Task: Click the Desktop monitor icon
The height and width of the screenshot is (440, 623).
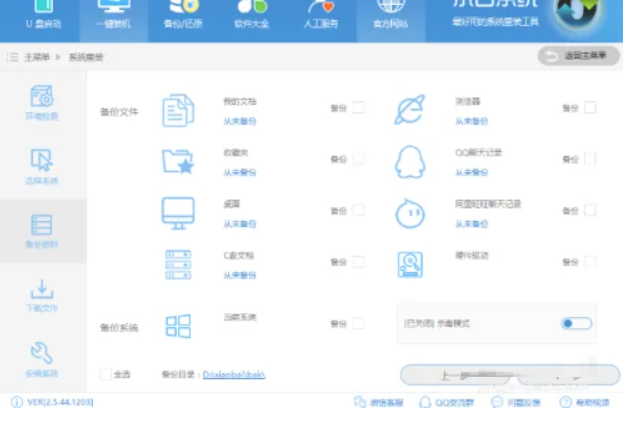Action: point(178,212)
